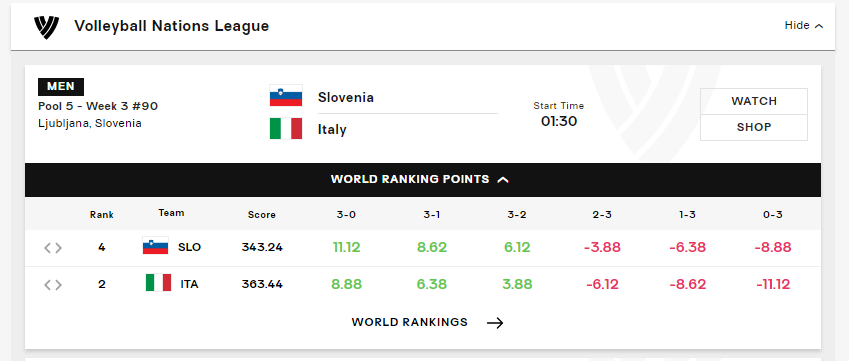Viewport: 849px width, 361px height.
Task: Click the Slovenia flag in match header
Action: 286,96
